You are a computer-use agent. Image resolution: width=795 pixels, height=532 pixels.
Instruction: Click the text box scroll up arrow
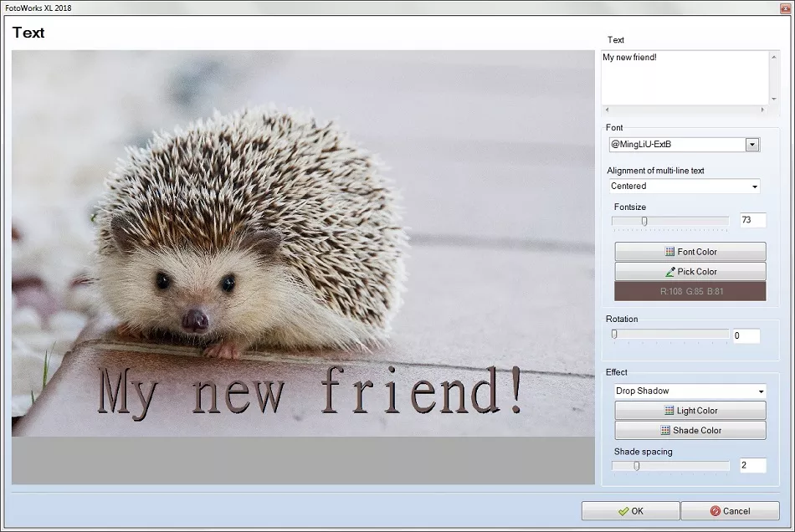click(x=774, y=57)
